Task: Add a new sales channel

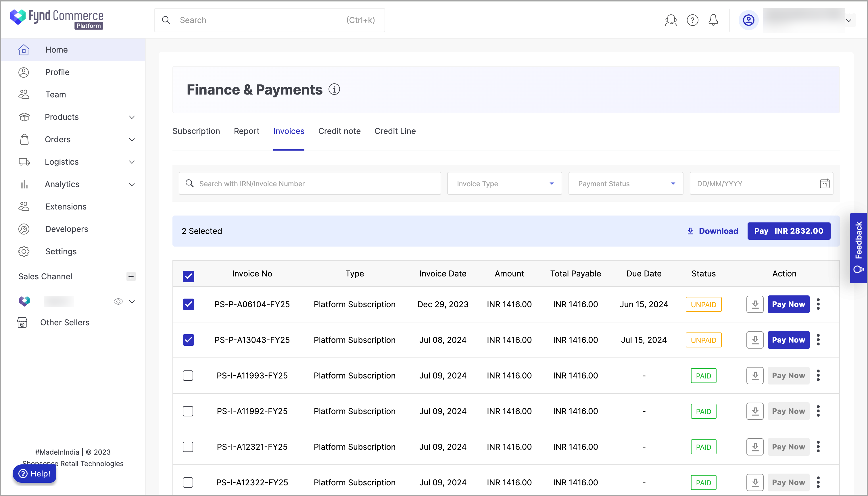Action: click(x=131, y=276)
